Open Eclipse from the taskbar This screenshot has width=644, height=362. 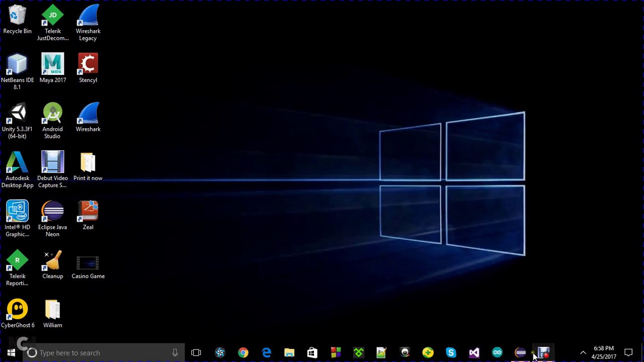(x=520, y=353)
